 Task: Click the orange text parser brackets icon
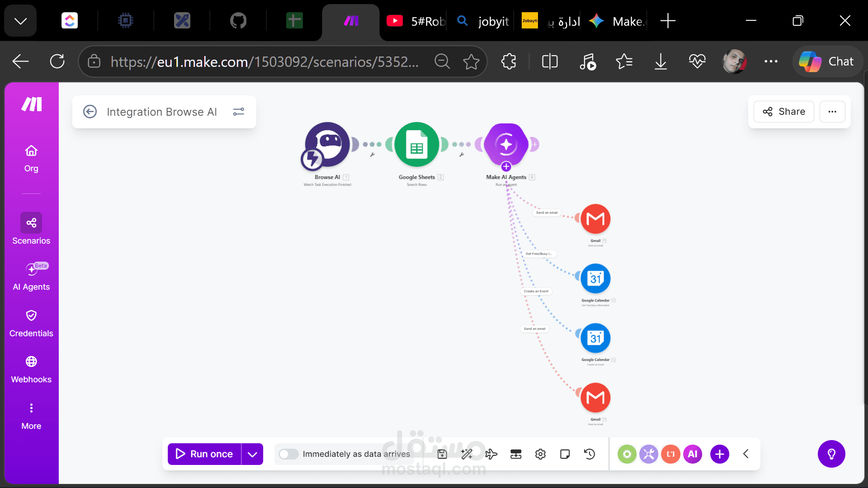pyautogui.click(x=671, y=454)
